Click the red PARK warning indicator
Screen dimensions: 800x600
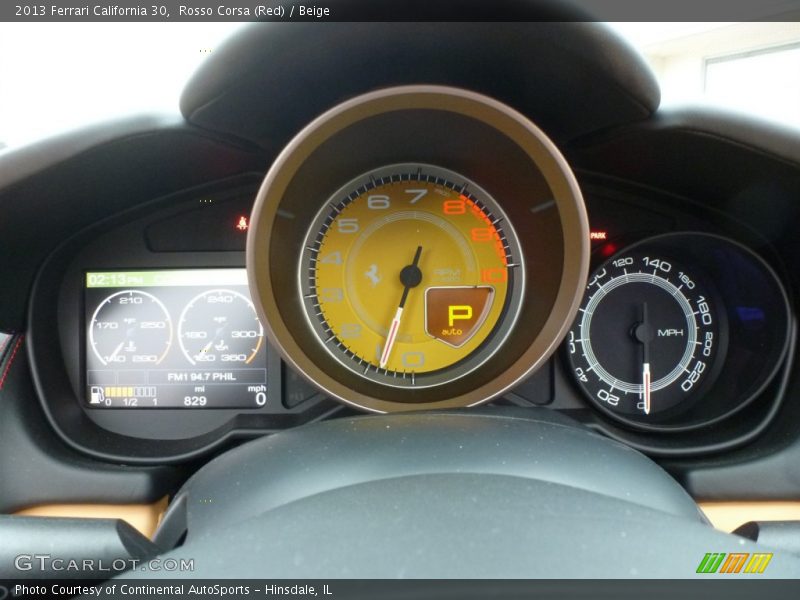click(598, 236)
